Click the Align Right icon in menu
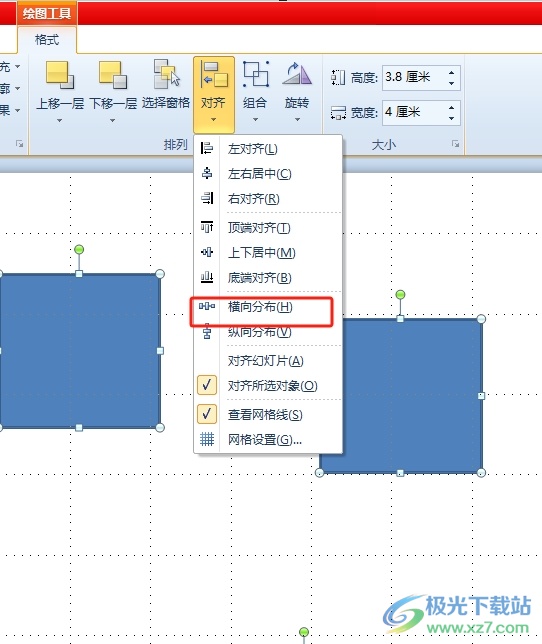 coord(207,198)
